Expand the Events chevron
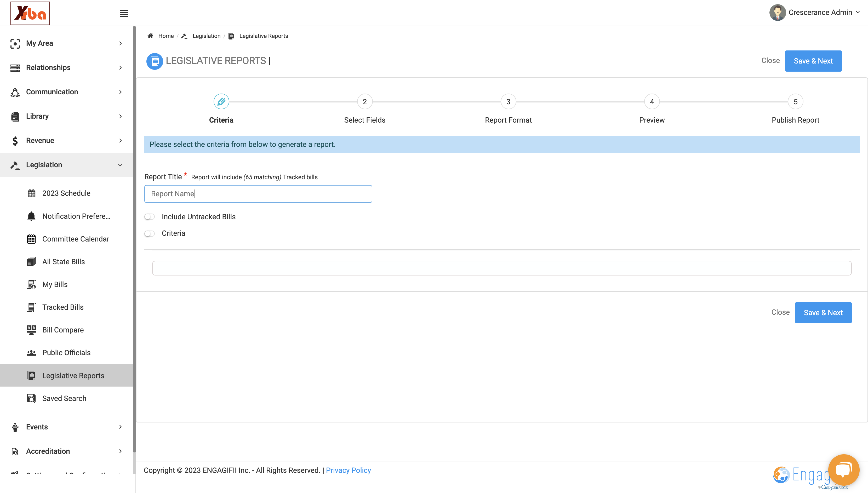Image resolution: width=868 pixels, height=494 pixels. pos(121,427)
